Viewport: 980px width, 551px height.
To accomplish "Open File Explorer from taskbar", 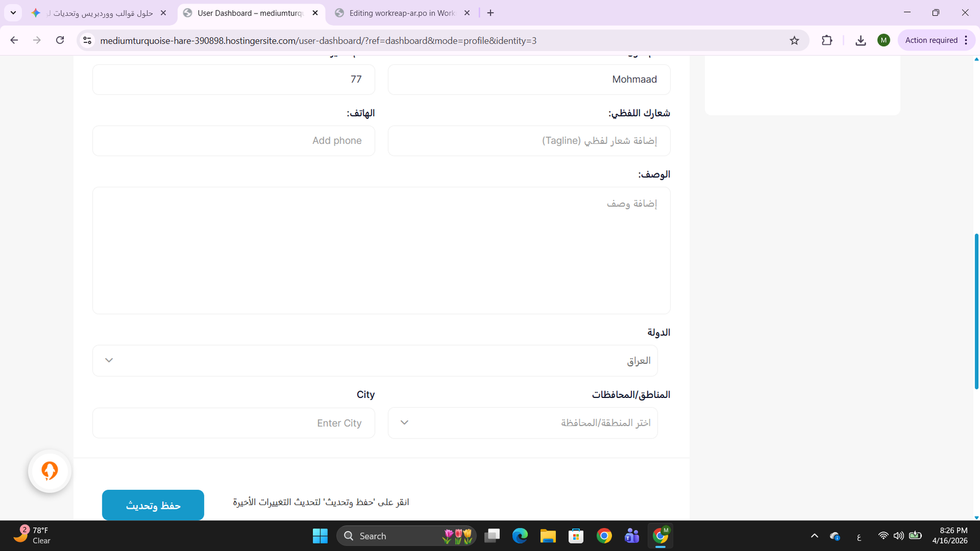I will (548, 536).
